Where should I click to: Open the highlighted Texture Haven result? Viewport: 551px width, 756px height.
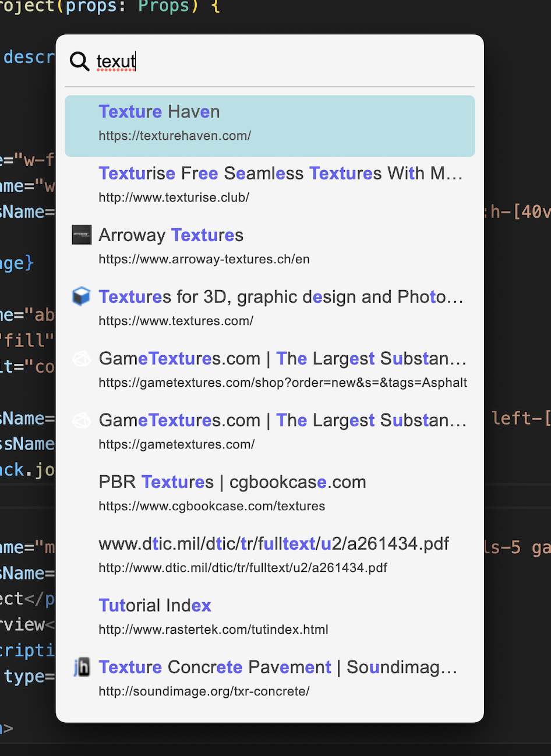click(159, 112)
